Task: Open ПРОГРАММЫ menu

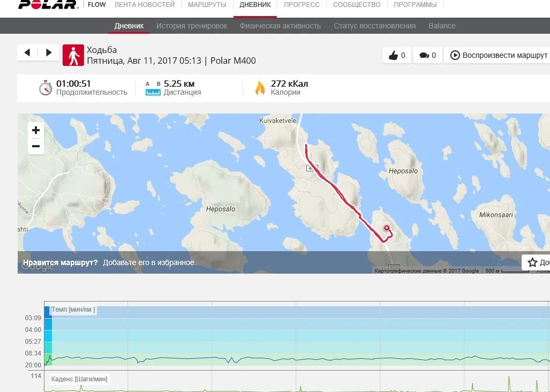Action: pos(415,5)
